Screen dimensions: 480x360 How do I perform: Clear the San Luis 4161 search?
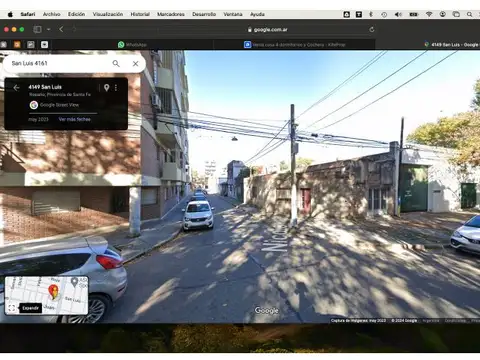pos(135,63)
